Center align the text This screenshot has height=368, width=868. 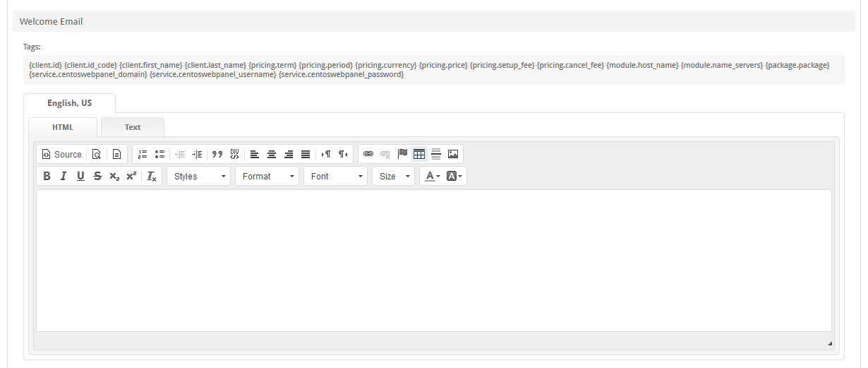pos(272,154)
